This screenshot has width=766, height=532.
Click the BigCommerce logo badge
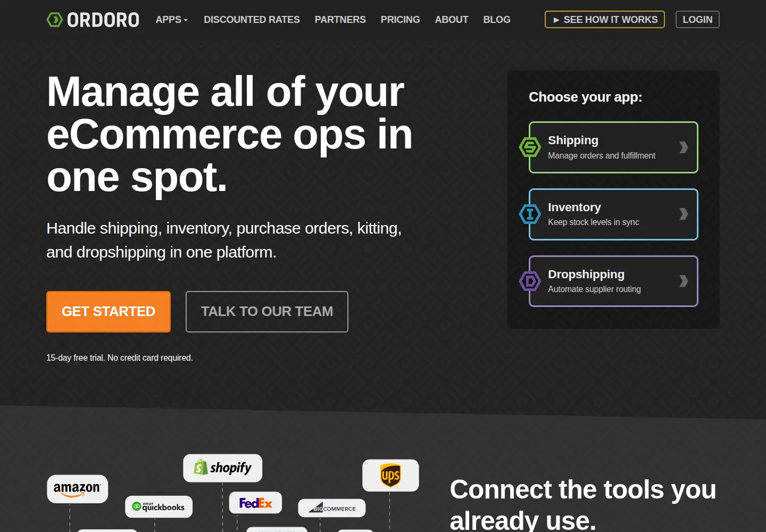coord(332,508)
